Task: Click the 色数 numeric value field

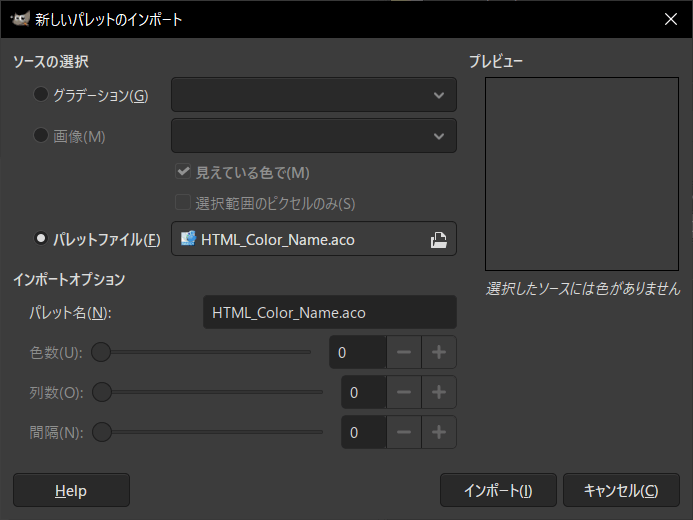Action: 358,352
